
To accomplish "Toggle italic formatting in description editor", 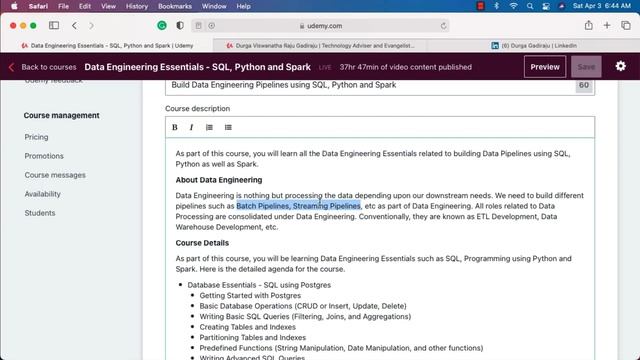I will pyautogui.click(x=191, y=127).
